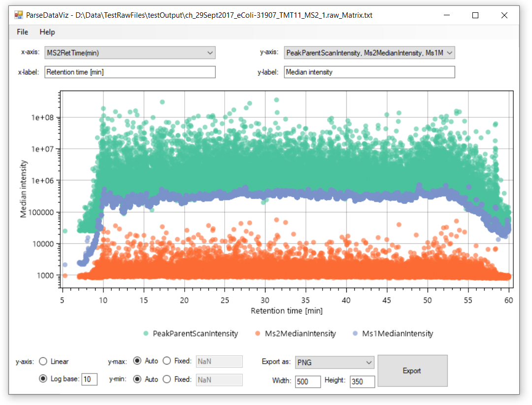Edit the x-label Retention time field
Viewport: 532px width, 405px height.
(130, 72)
